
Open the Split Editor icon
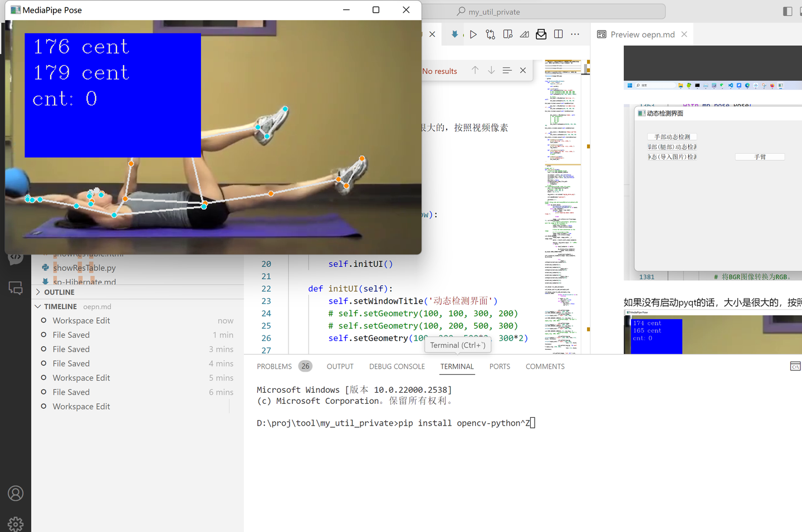(558, 34)
